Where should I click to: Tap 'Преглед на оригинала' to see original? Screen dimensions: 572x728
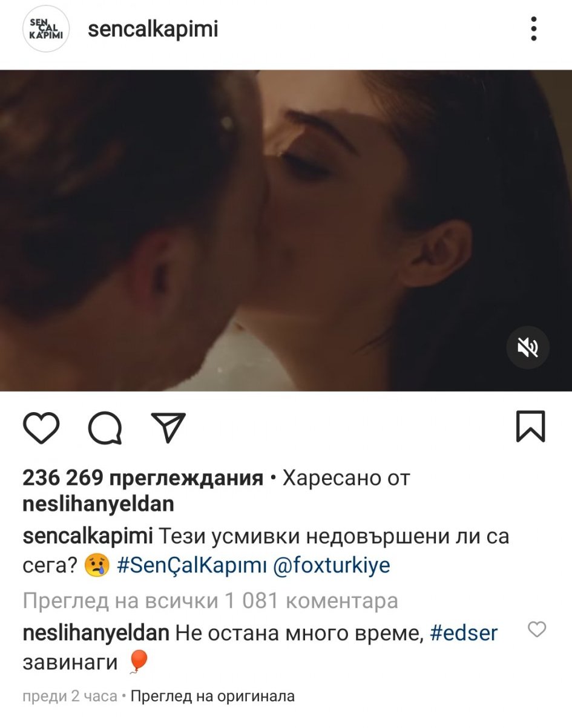[x=212, y=697]
